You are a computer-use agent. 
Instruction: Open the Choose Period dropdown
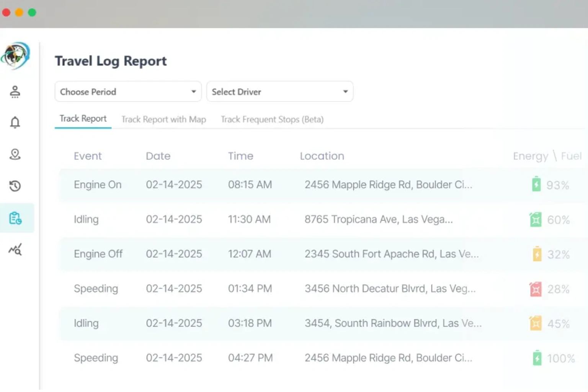(128, 91)
